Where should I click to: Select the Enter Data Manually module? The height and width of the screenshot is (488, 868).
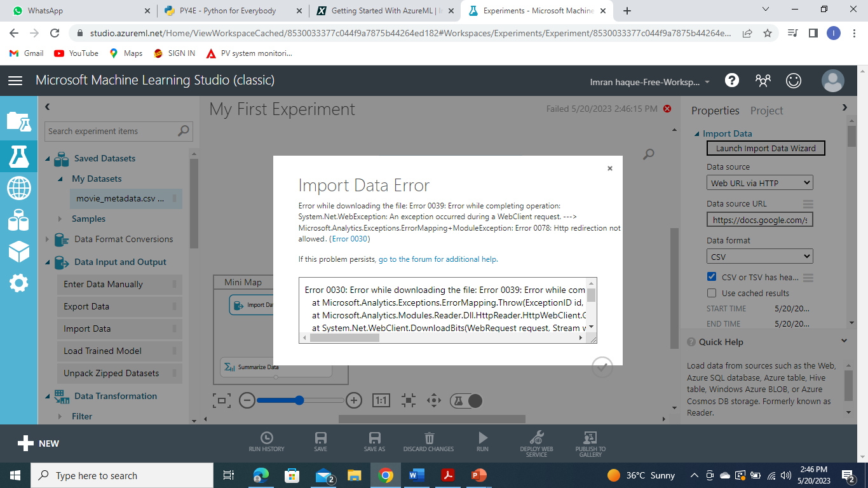tap(119, 284)
